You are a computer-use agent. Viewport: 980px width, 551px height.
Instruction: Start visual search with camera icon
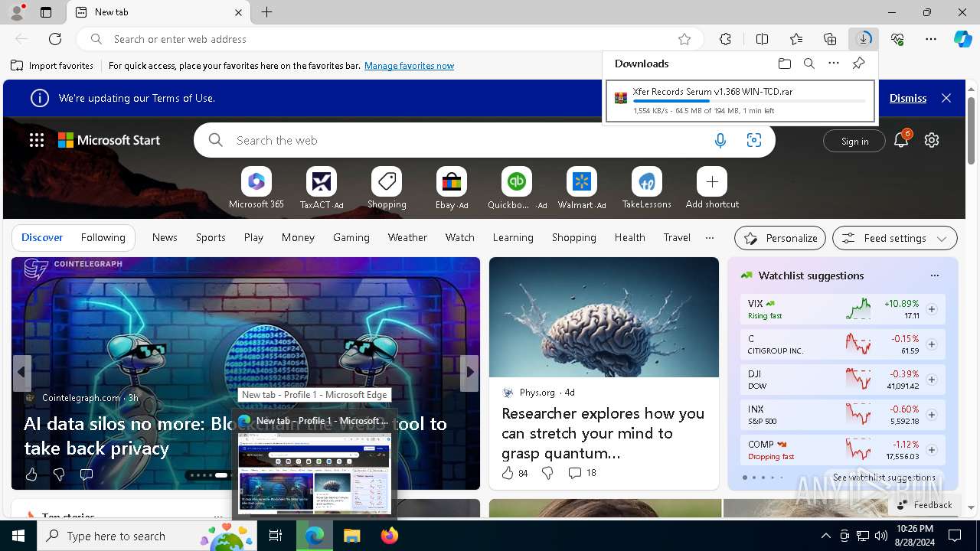(754, 140)
